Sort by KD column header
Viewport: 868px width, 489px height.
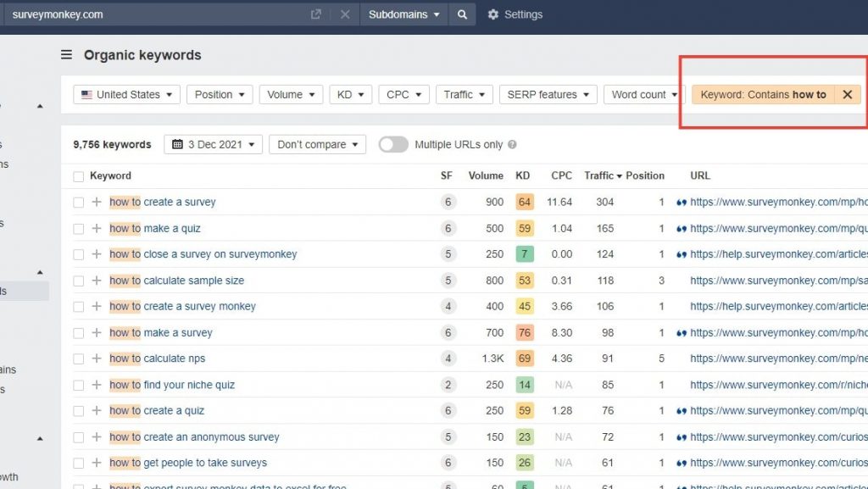pyautogui.click(x=522, y=175)
